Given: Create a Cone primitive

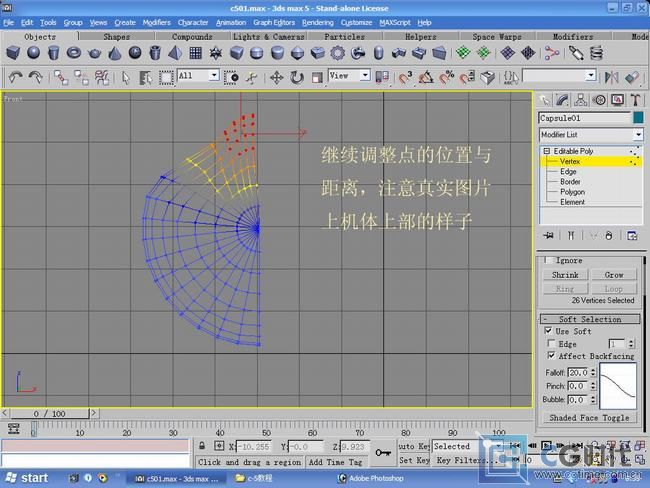Looking at the screenshot, I should coord(114,53).
